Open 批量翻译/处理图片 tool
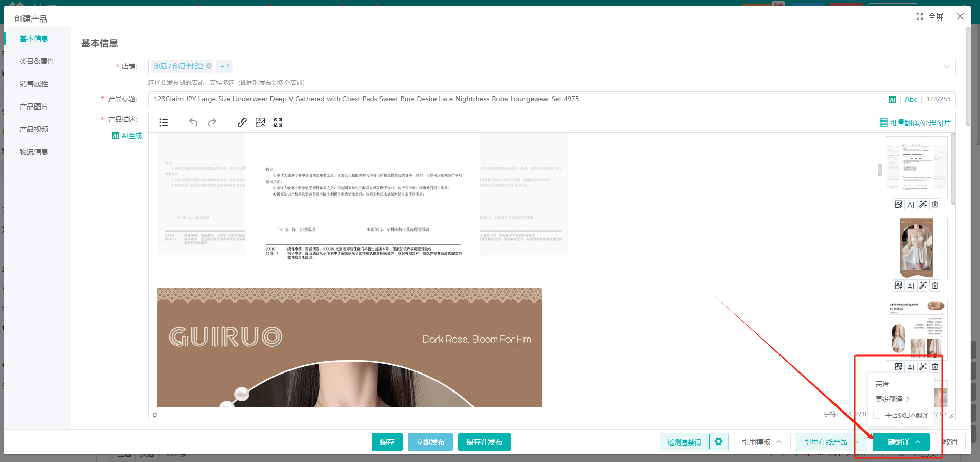This screenshot has height=462, width=980. coord(915,123)
